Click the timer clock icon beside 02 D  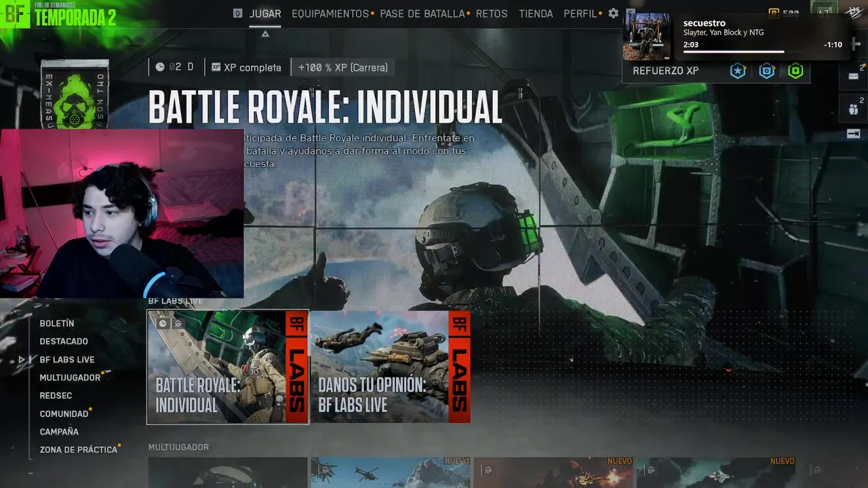tap(160, 67)
